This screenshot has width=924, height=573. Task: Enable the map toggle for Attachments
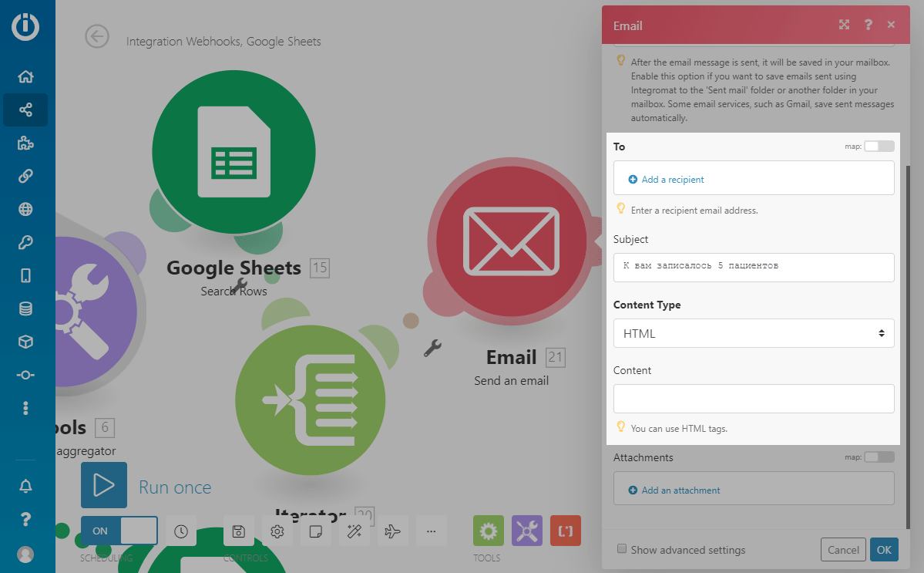[x=879, y=457]
